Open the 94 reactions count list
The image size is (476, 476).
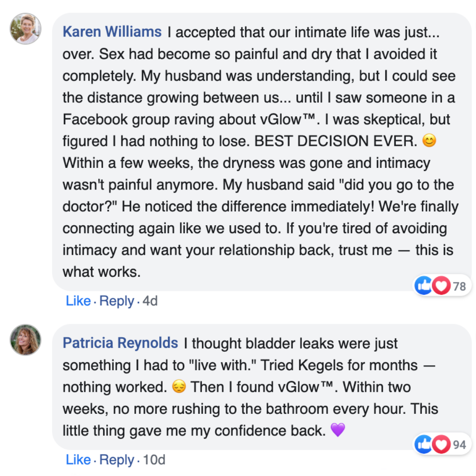point(459,445)
